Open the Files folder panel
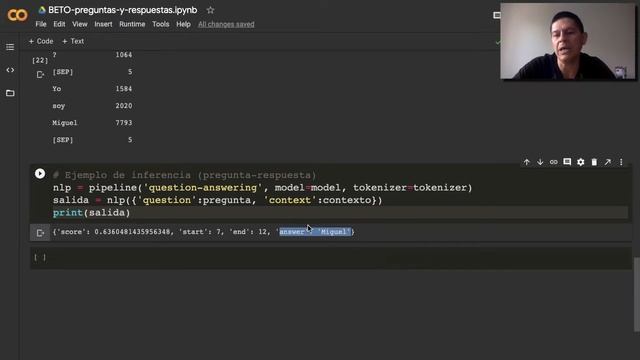 pos(10,93)
